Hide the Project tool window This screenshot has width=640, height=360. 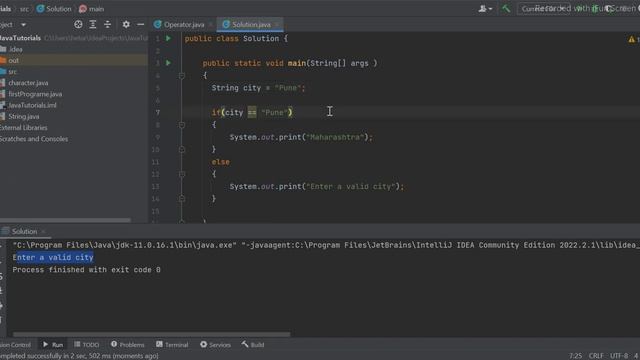click(x=140, y=24)
